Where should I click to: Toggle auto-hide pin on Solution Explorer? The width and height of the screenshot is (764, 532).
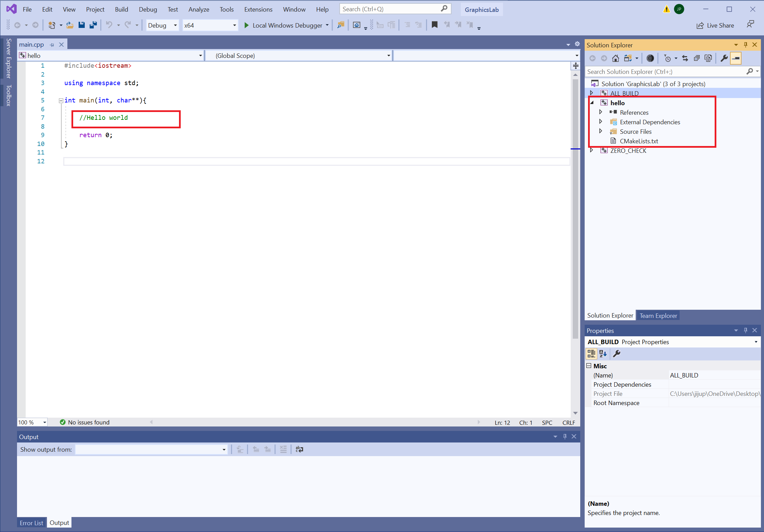[x=745, y=45]
